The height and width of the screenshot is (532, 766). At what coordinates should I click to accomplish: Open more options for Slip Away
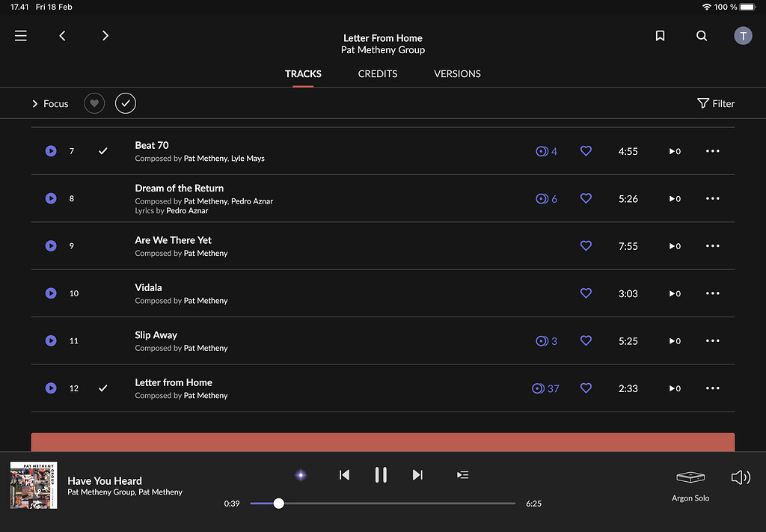712,341
